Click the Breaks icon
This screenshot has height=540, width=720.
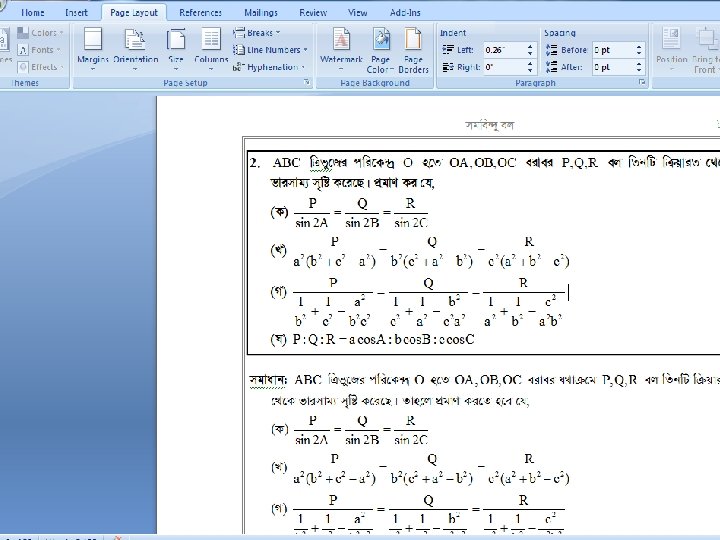pos(239,33)
